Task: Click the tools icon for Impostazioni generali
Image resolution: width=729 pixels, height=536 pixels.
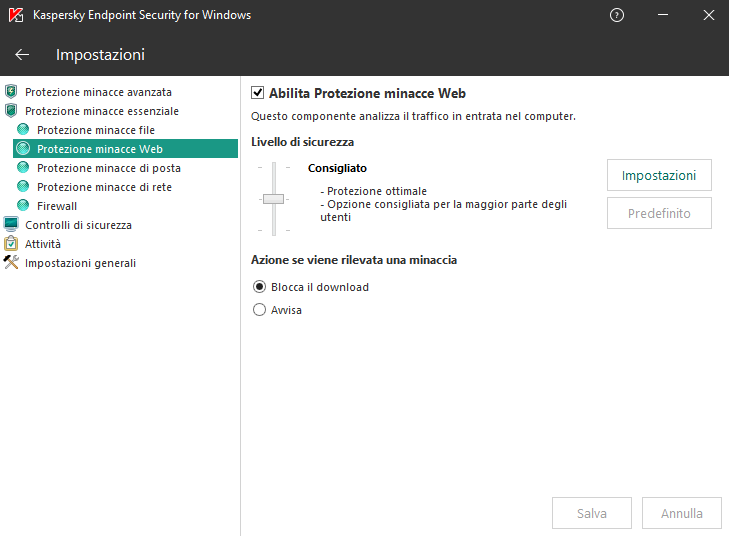Action: coord(11,262)
